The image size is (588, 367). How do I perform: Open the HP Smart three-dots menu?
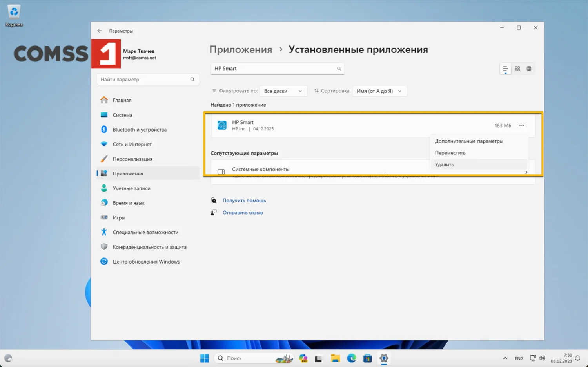click(x=521, y=125)
